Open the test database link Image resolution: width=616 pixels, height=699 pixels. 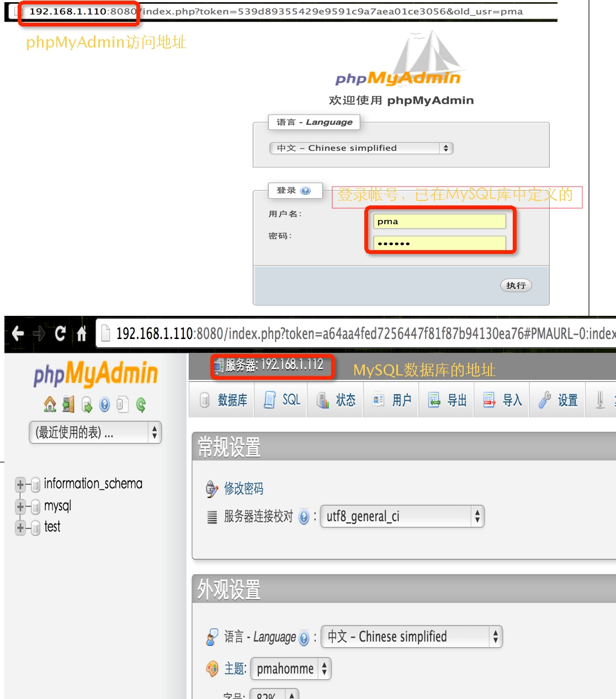tap(52, 527)
